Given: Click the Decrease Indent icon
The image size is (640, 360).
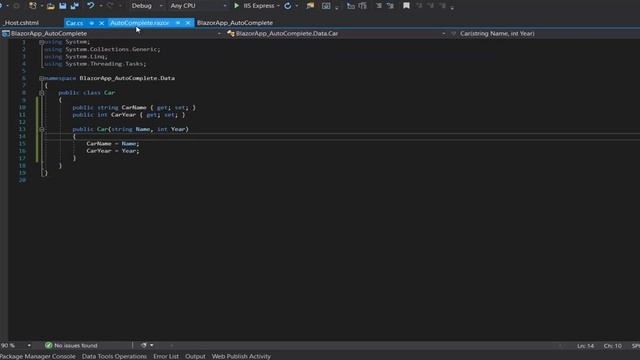Looking at the screenshot, I should [x=351, y=6].
